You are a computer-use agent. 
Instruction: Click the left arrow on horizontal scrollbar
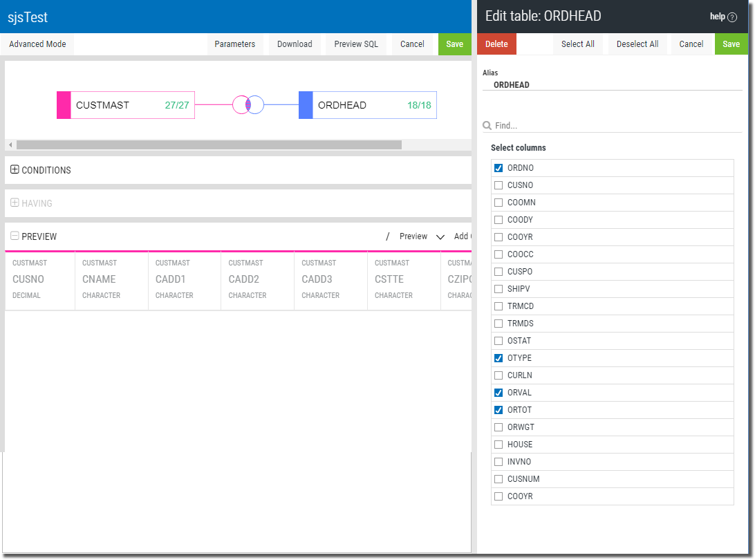[x=10, y=145]
